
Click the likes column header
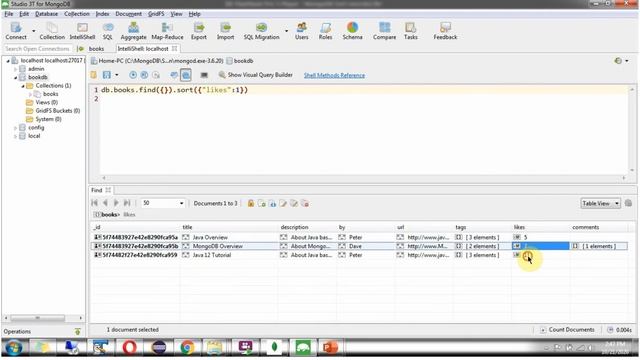point(519,227)
